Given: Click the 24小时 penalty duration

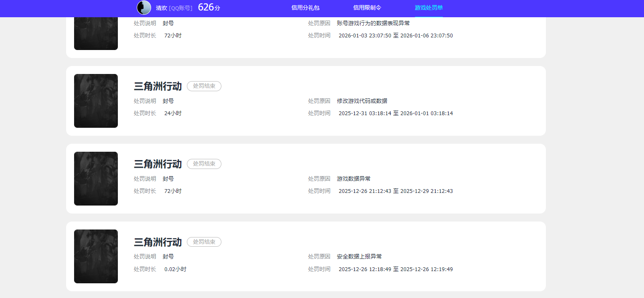Looking at the screenshot, I should tap(173, 113).
